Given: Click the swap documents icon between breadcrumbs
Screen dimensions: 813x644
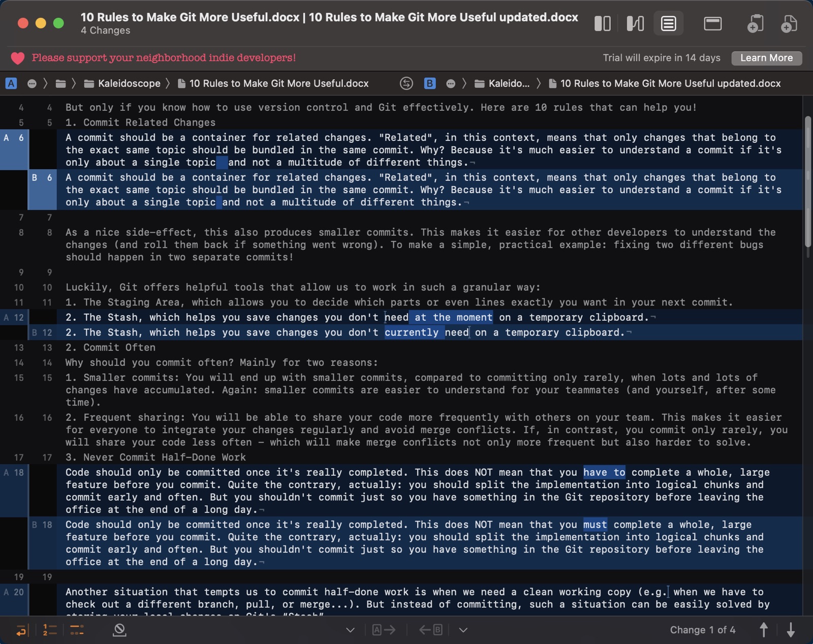Looking at the screenshot, I should 407,83.
